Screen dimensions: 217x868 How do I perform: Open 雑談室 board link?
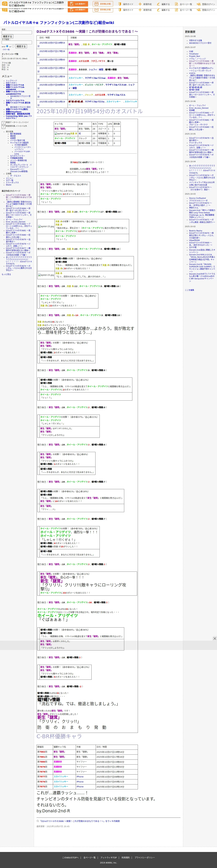[x=13, y=136]
